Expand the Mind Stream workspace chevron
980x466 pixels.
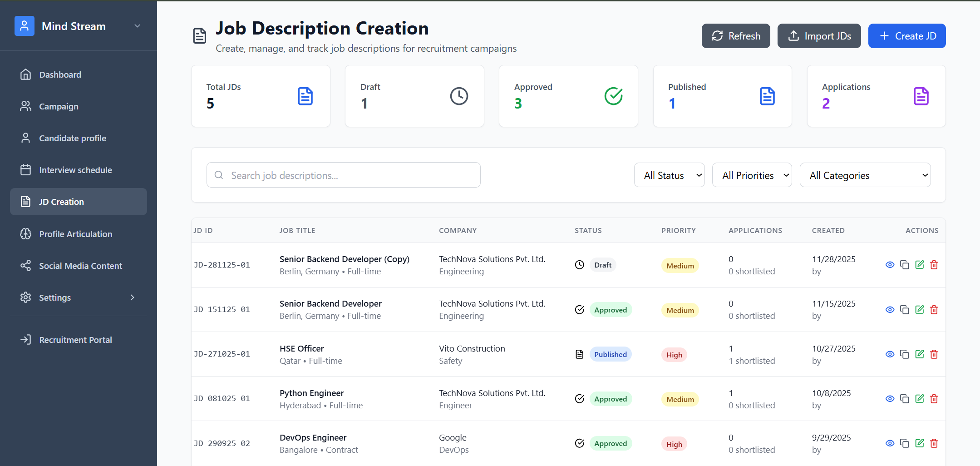(x=137, y=26)
